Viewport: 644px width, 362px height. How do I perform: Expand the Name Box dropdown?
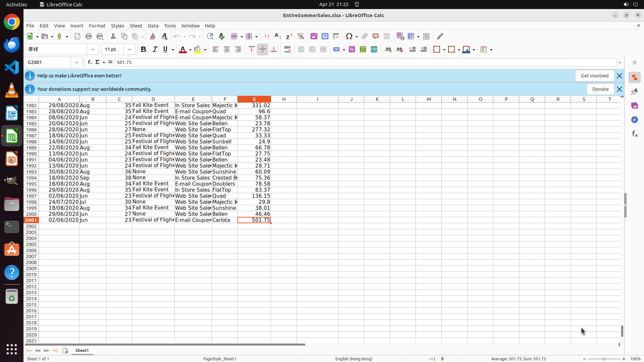[77, 62]
